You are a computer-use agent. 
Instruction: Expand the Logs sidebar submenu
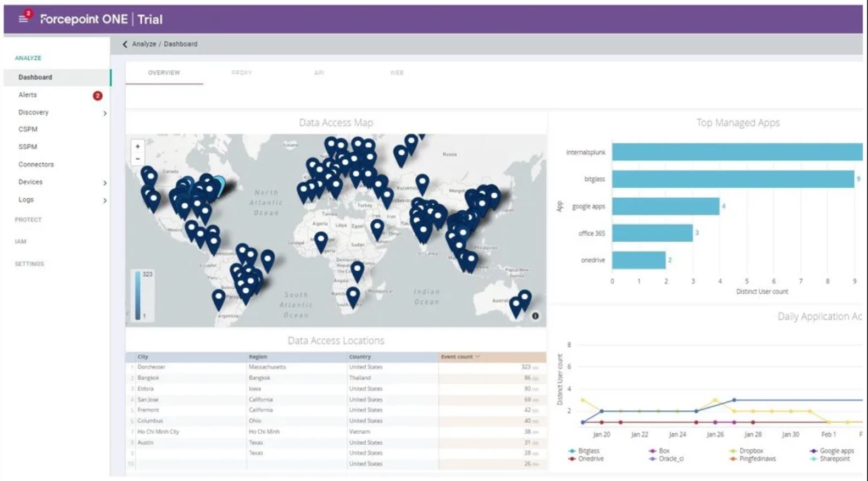tap(105, 200)
